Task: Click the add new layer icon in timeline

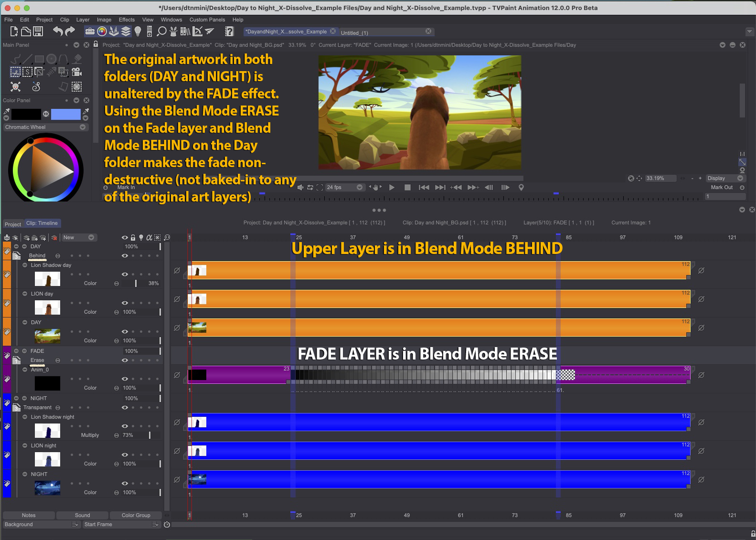Action: (26, 237)
